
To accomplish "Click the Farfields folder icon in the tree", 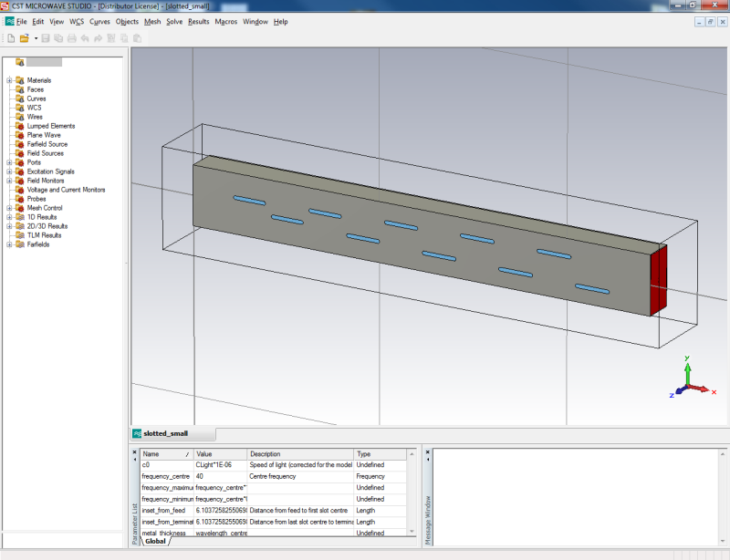I will [x=20, y=244].
